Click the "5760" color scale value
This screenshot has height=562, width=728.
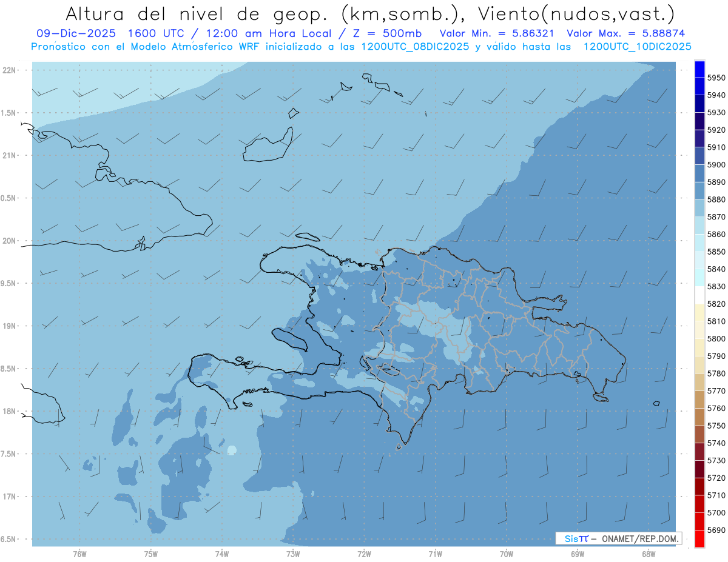pos(716,408)
